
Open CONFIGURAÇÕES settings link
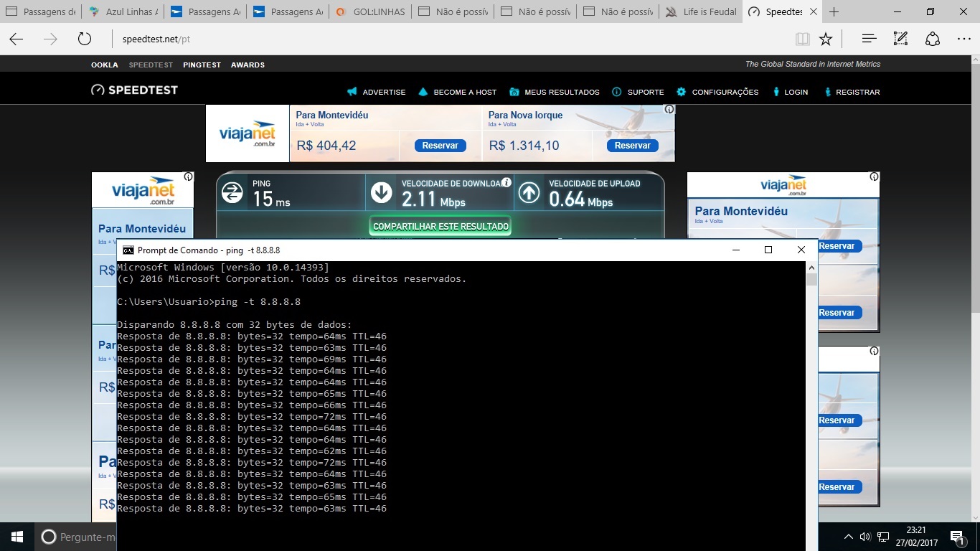(717, 92)
